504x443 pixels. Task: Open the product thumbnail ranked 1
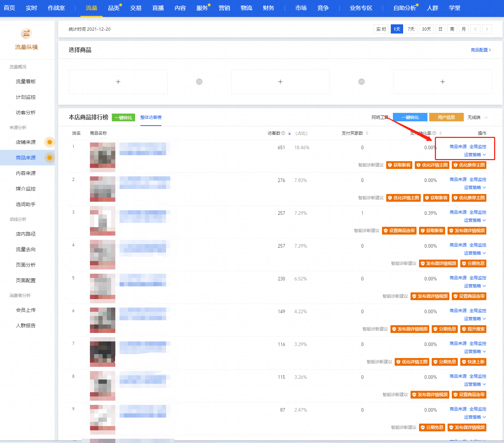coord(103,157)
